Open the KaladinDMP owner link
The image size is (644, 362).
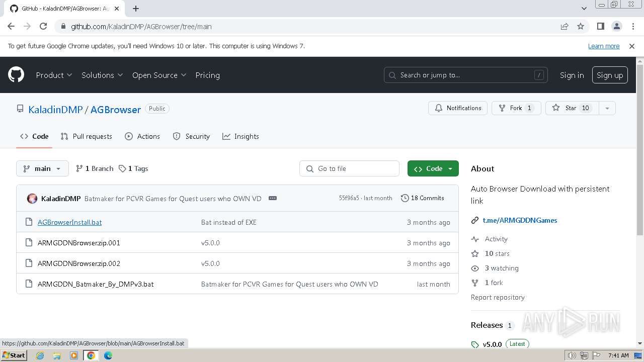(55, 109)
